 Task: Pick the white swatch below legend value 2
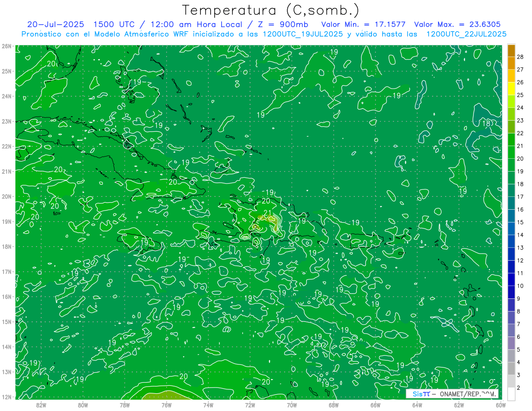[511, 394]
